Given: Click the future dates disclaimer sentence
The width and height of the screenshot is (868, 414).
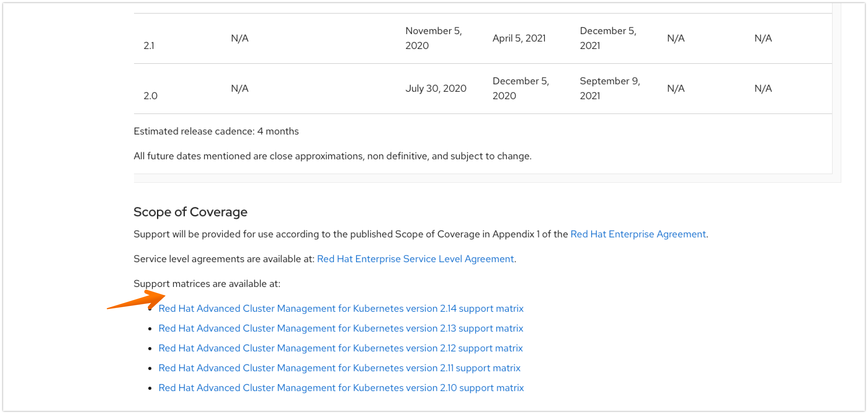Looking at the screenshot, I should click(x=332, y=156).
